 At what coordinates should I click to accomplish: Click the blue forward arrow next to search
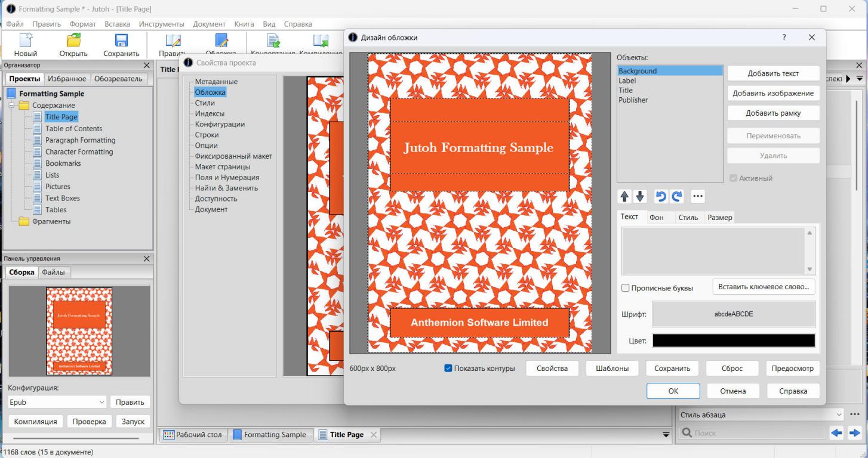pyautogui.click(x=855, y=434)
